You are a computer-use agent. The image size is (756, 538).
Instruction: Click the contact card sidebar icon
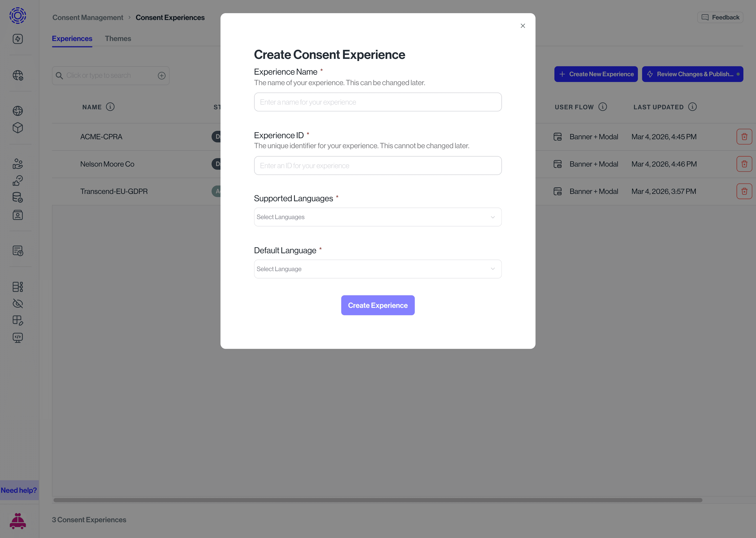[x=18, y=215]
